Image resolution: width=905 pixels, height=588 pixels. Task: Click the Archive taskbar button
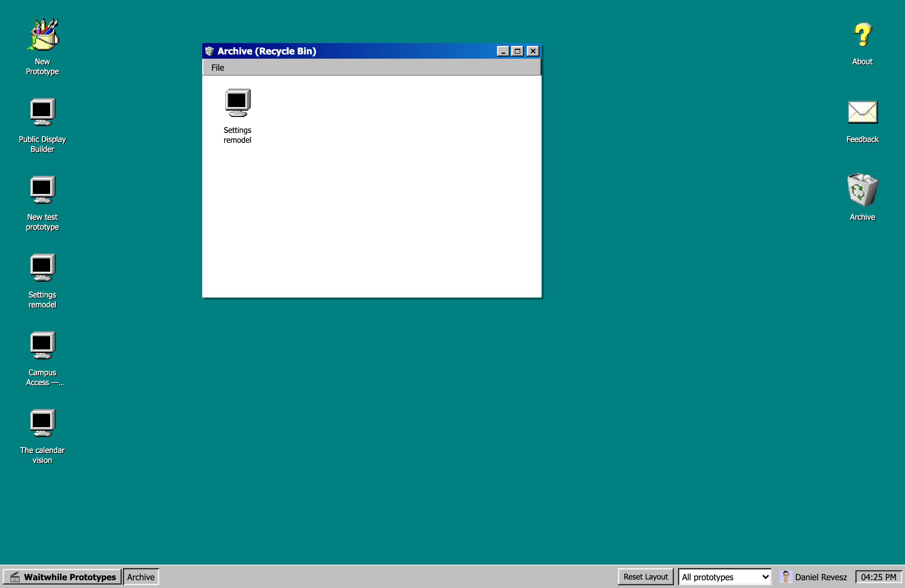click(x=141, y=577)
